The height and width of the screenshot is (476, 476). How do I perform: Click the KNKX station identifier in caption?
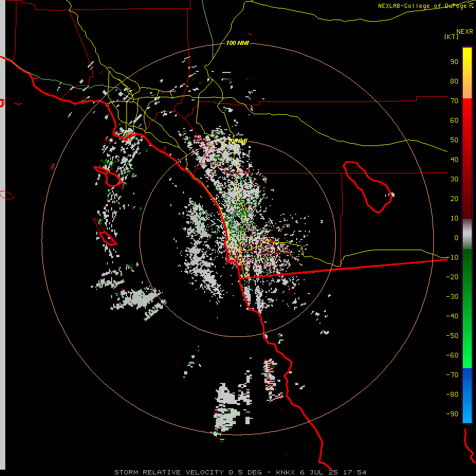286,472
